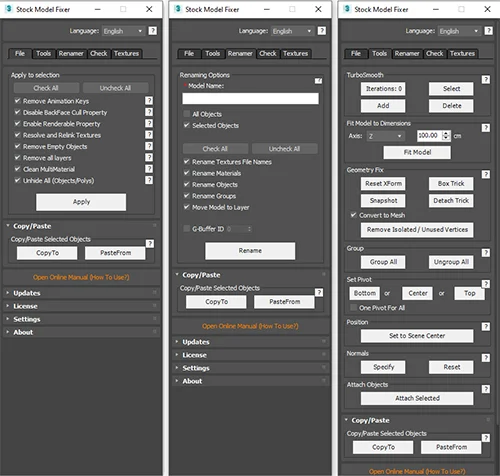Click Remove Isolated / Unused Vertices button

417,230
